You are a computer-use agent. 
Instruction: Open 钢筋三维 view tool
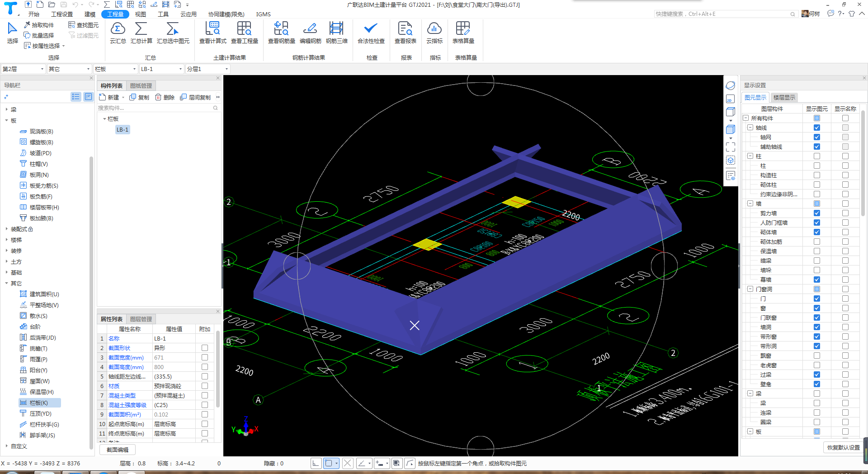(336, 33)
